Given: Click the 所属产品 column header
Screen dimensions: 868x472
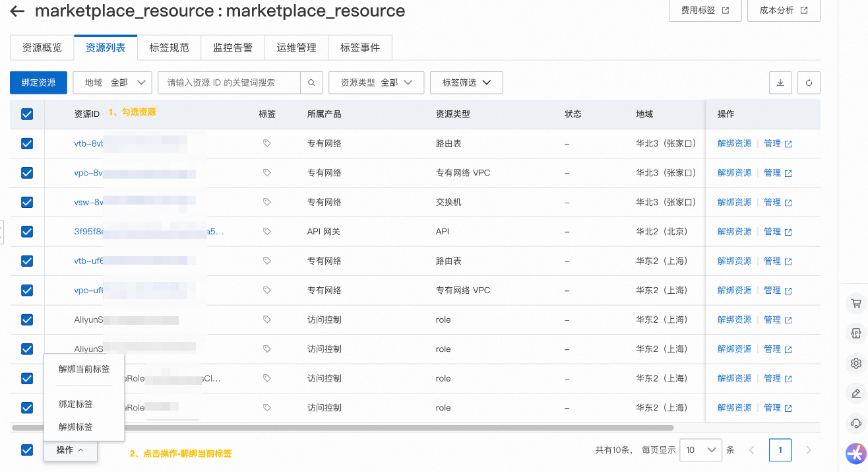Looking at the screenshot, I should 325,114.
